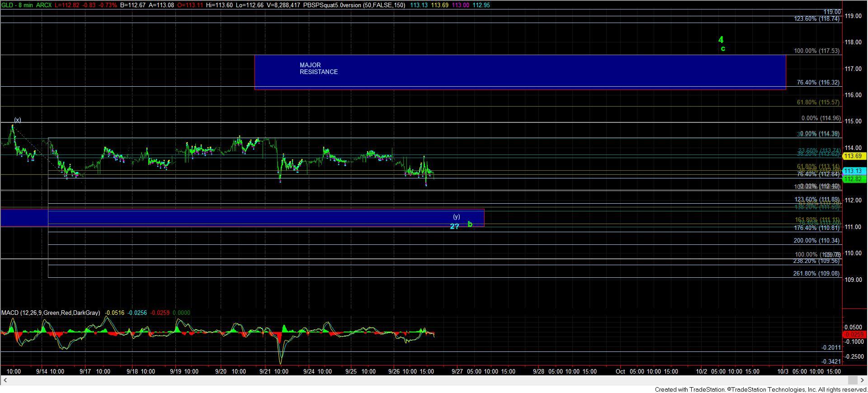Click the 9/21 date on time axis
Image resolution: width=868 pixels, height=393 pixels.
pyautogui.click(x=265, y=371)
